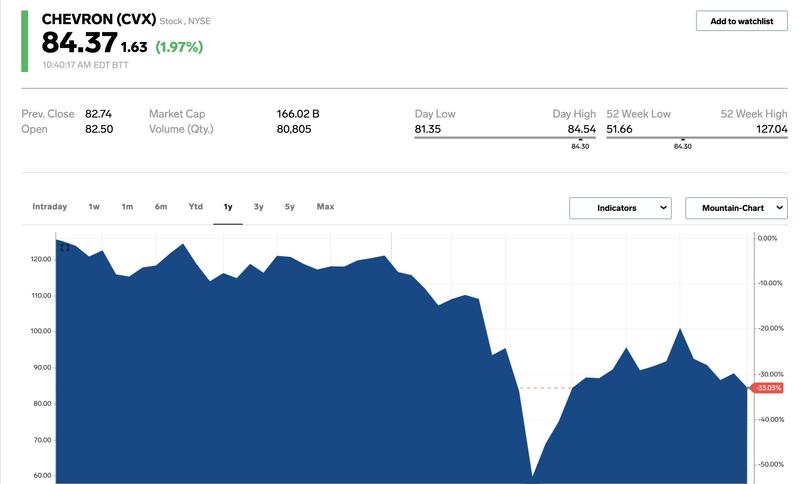Show the Max chart range
The height and width of the screenshot is (484, 800).
(x=325, y=207)
